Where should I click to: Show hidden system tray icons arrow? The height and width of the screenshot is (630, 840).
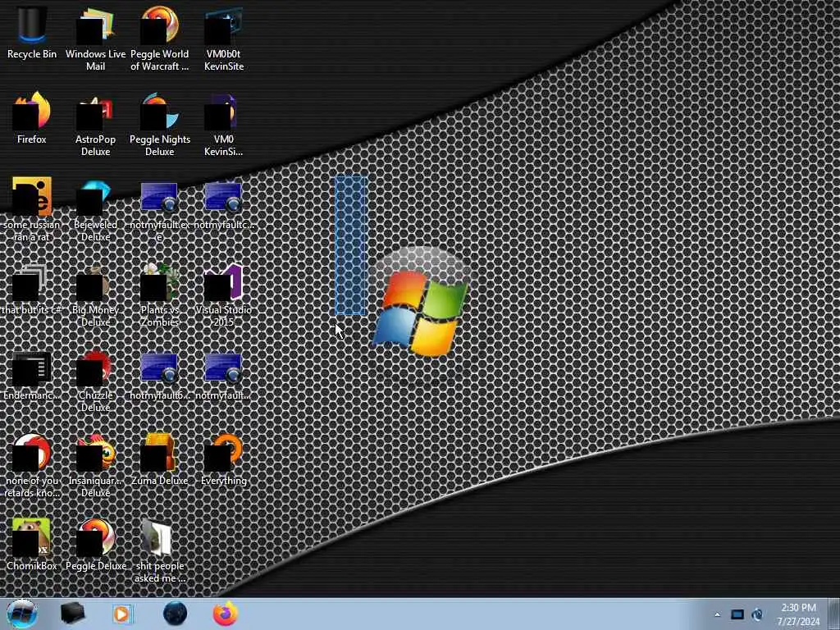717,615
